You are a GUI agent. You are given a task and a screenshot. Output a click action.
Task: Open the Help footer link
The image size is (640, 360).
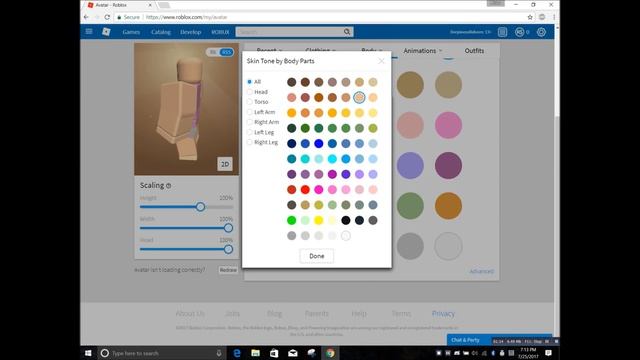pos(359,313)
